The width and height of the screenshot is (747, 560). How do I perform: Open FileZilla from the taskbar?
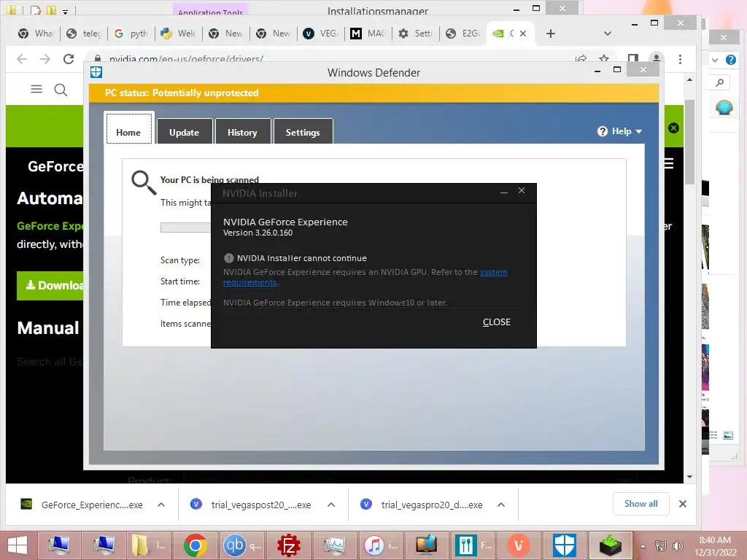[x=289, y=545]
